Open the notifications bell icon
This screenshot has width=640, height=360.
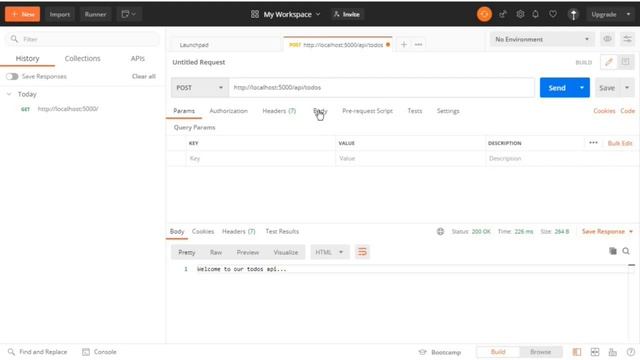click(x=536, y=14)
